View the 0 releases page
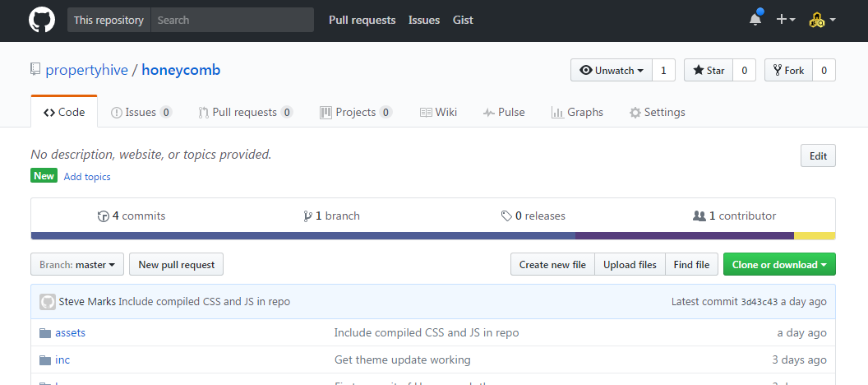The width and height of the screenshot is (868, 385). tap(533, 216)
